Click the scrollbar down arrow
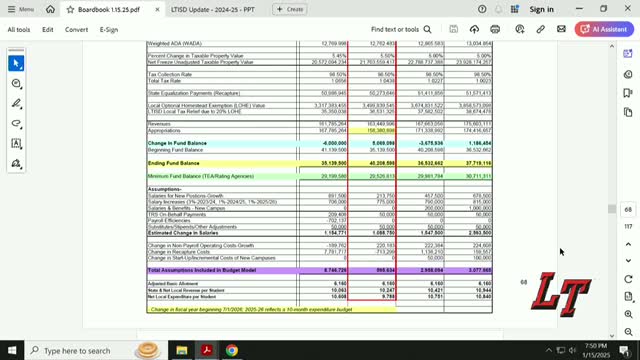 click(611, 336)
